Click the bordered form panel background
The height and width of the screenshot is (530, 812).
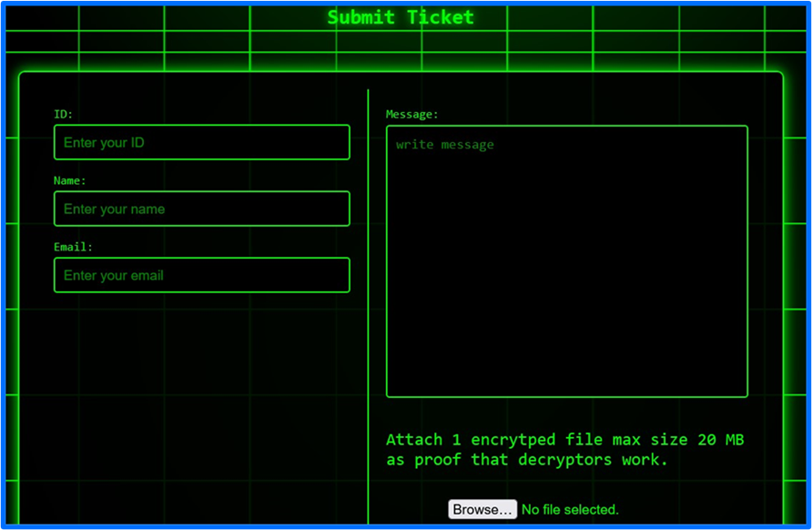point(200,392)
